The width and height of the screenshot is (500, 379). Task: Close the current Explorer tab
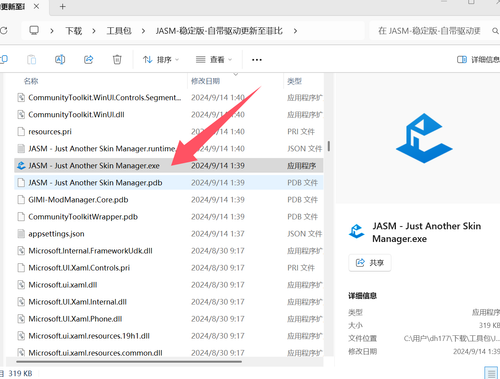coord(36,6)
